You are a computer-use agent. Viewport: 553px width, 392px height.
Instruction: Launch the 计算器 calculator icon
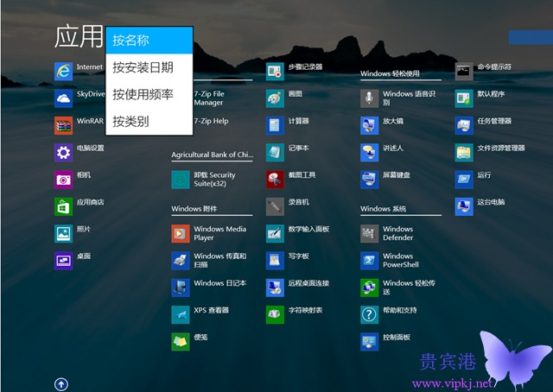pos(275,125)
